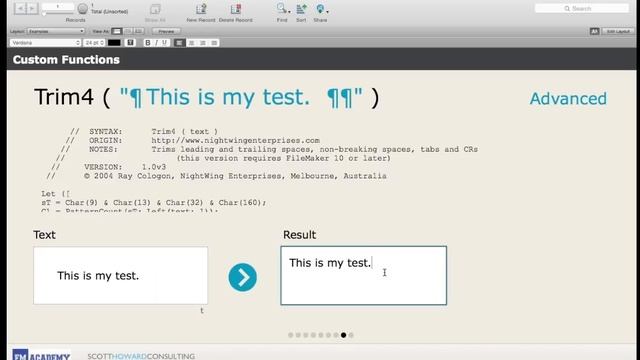Toggle the Aa formatting bar button
Screen dimensions: 640x360
594,31
